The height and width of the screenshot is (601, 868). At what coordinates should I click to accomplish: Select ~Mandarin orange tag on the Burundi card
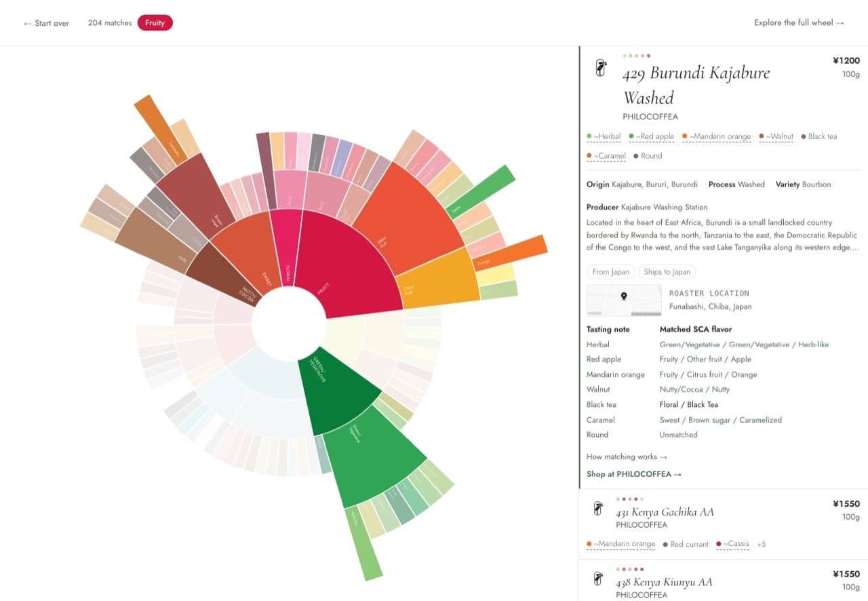point(716,136)
